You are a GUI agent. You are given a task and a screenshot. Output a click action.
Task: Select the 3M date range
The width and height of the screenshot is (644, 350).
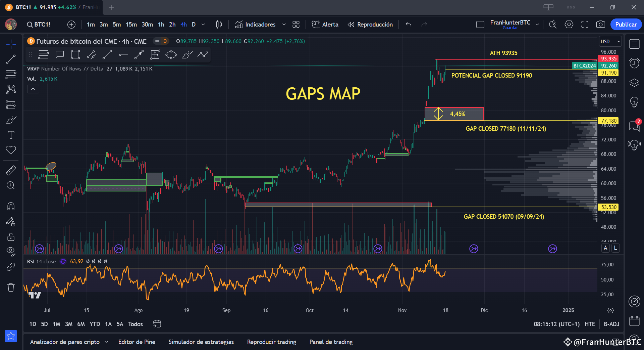tap(69, 324)
